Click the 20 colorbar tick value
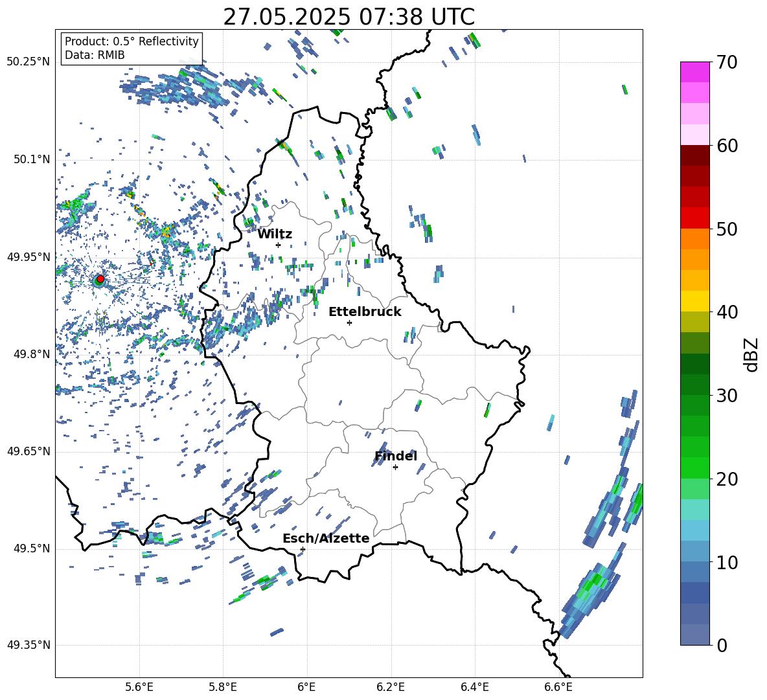This screenshot has height=700, width=767. click(x=727, y=479)
